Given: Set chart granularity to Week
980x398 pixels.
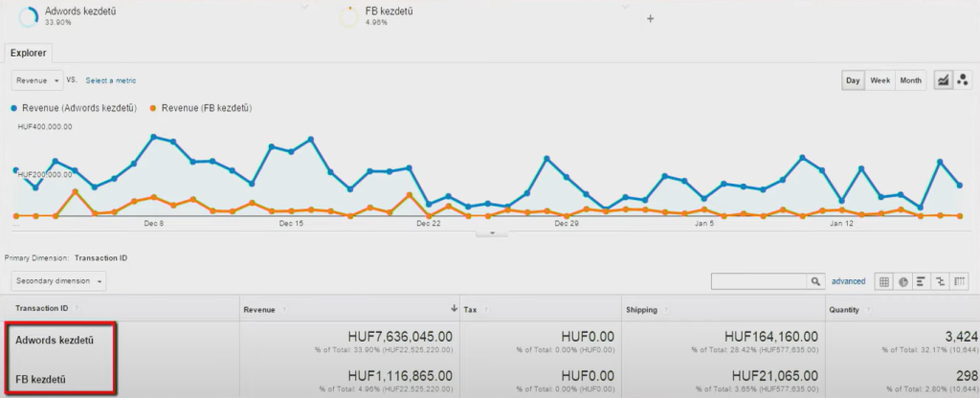Looking at the screenshot, I should (880, 80).
